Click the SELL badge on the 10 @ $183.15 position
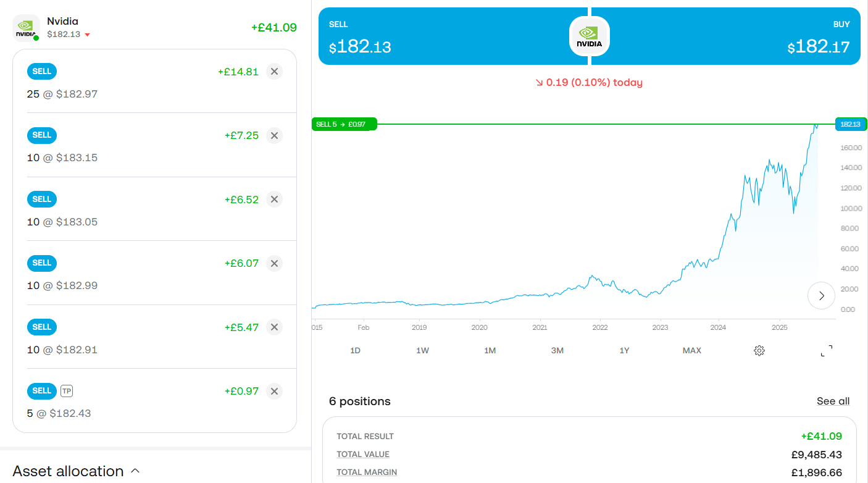The image size is (868, 483). (42, 135)
